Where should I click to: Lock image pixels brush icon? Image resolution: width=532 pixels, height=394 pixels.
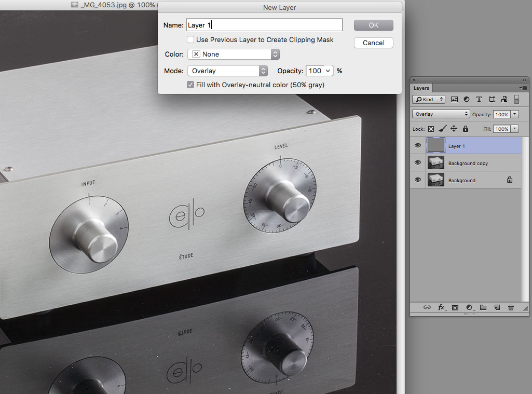(442, 129)
